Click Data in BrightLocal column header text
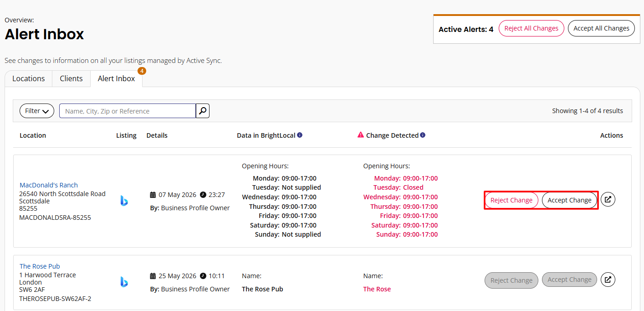This screenshot has width=644, height=311. pyautogui.click(x=266, y=135)
